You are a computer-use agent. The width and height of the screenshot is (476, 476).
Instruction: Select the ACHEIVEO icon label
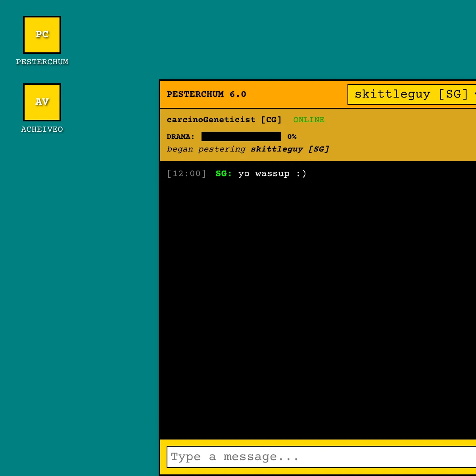tap(42, 129)
